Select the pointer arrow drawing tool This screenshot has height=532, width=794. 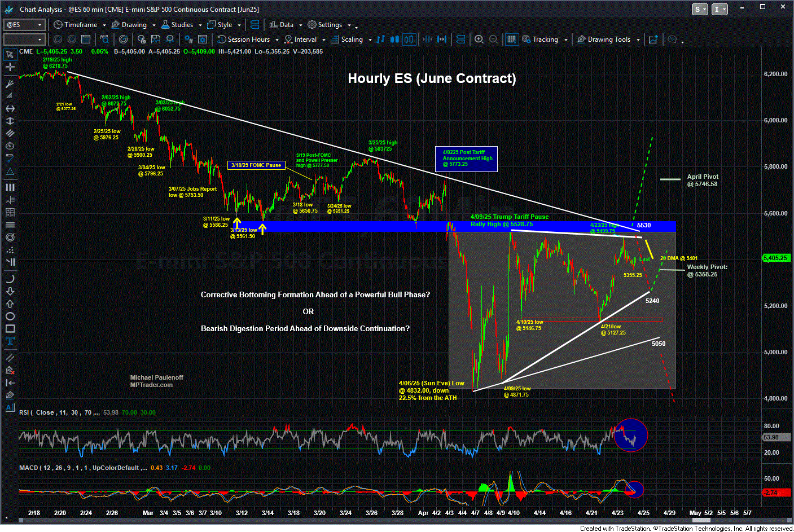coord(10,54)
